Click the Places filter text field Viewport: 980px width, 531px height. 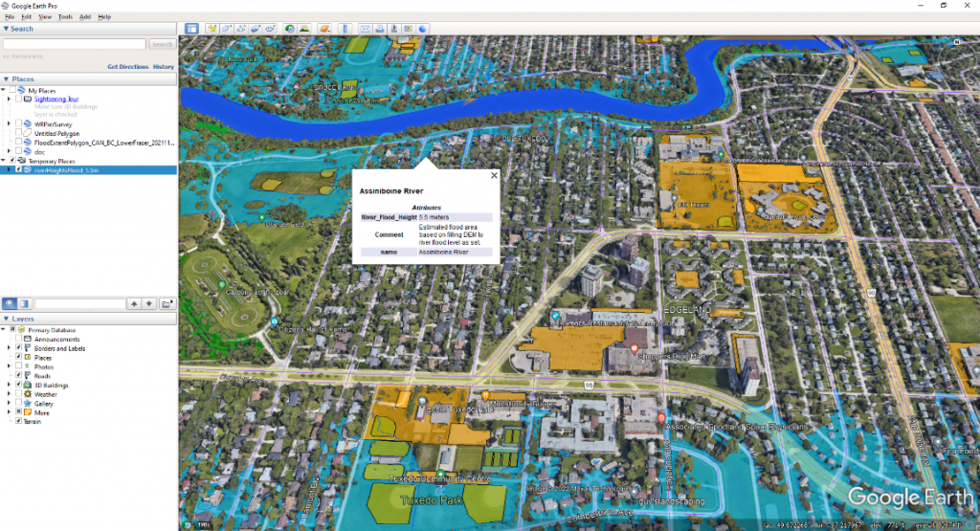coord(80,303)
